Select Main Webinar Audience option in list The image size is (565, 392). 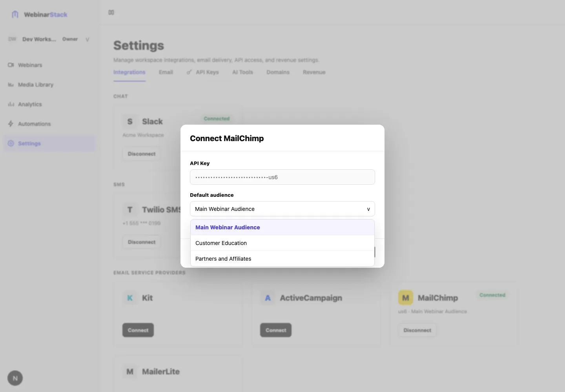click(x=282, y=227)
